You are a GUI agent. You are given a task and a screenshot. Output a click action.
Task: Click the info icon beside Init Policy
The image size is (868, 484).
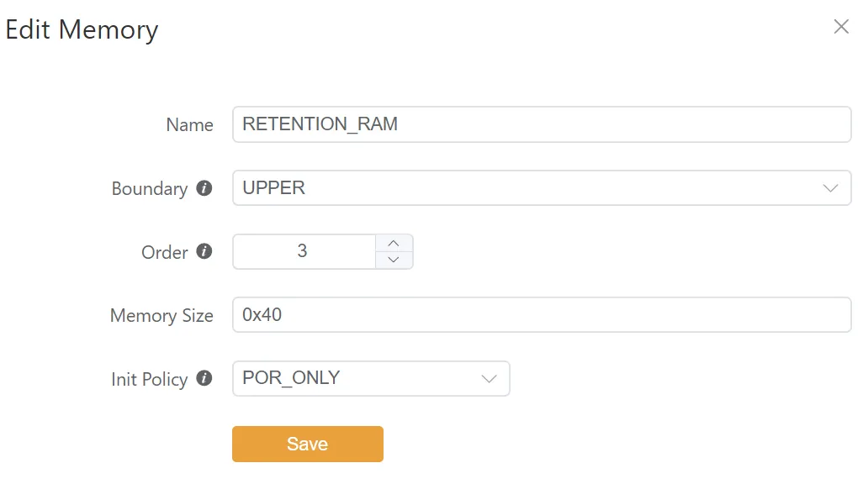(x=204, y=378)
